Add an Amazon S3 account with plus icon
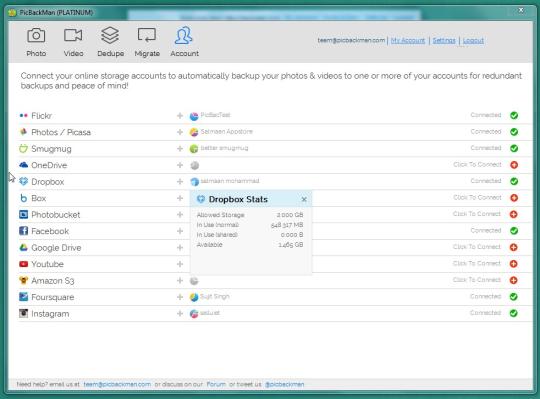The width and height of the screenshot is (540, 399). coord(180,281)
